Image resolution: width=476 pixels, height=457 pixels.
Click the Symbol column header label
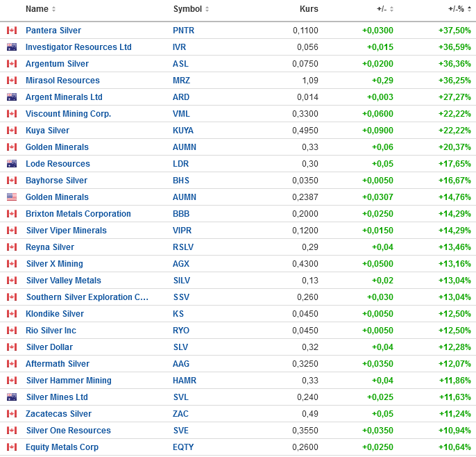pyautogui.click(x=187, y=9)
